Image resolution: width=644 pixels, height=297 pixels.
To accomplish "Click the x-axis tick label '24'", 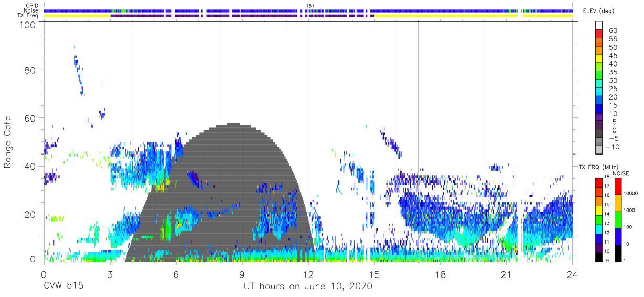I will pos(572,274).
